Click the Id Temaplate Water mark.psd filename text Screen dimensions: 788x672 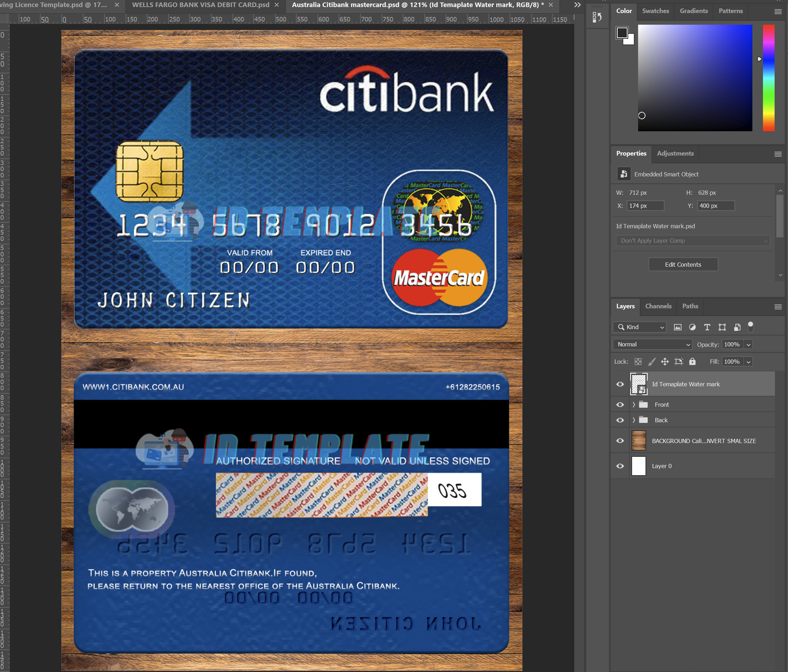pos(655,226)
